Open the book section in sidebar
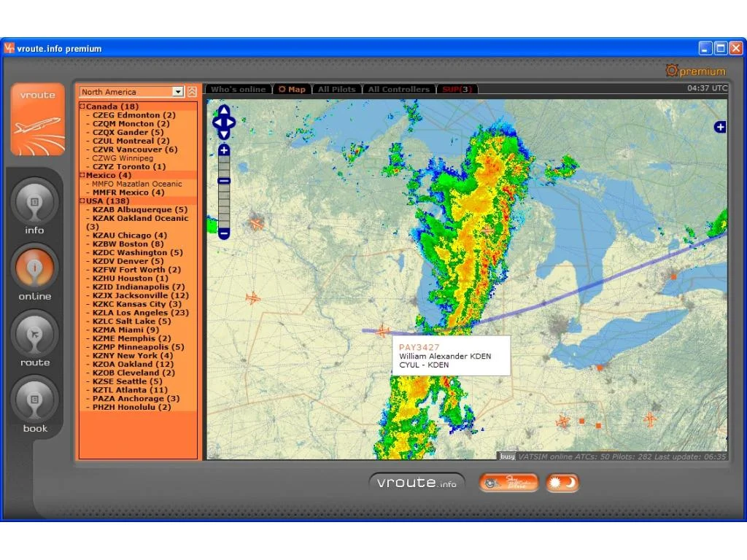The image size is (747, 560). 34,400
